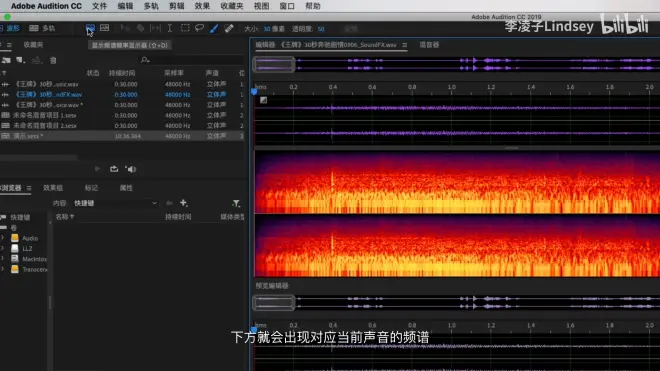Open the Adobe Audition CC app menu
Viewport: 660px width, 371px height.
46,6
